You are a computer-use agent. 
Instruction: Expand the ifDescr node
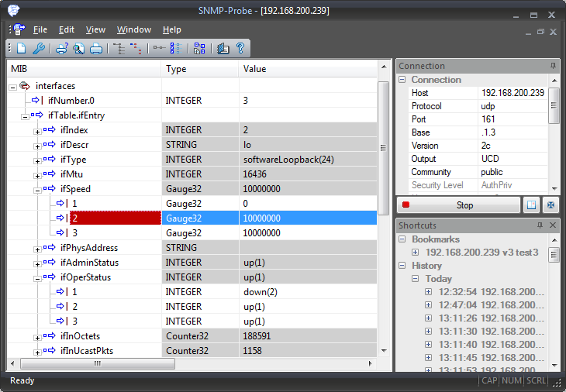(37, 146)
